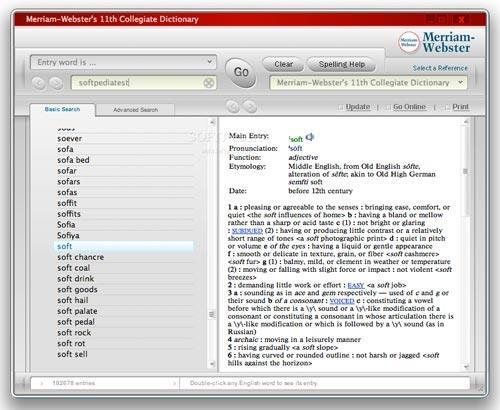Play the audio pronunciation of soft
This screenshot has width=500, height=410.
tap(310, 137)
